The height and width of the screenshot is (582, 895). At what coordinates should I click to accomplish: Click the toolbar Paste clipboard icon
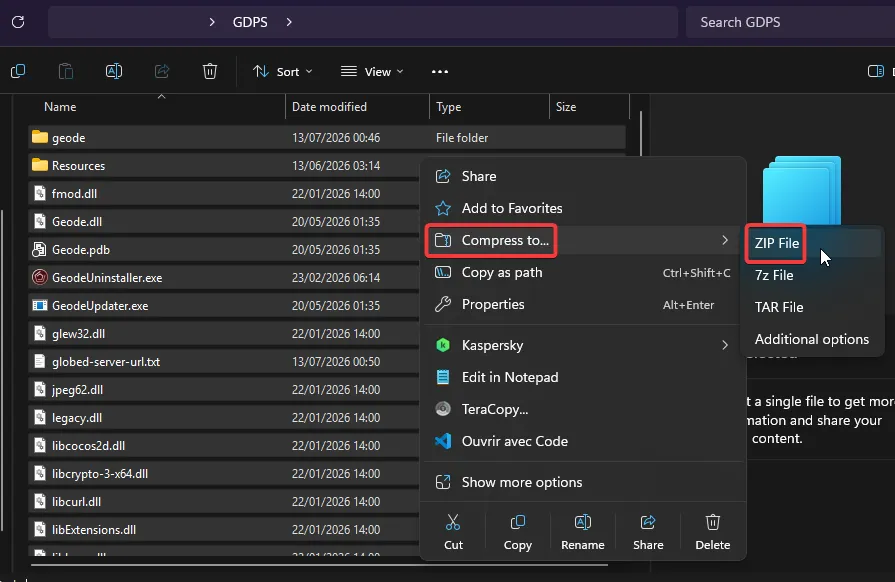pos(66,71)
